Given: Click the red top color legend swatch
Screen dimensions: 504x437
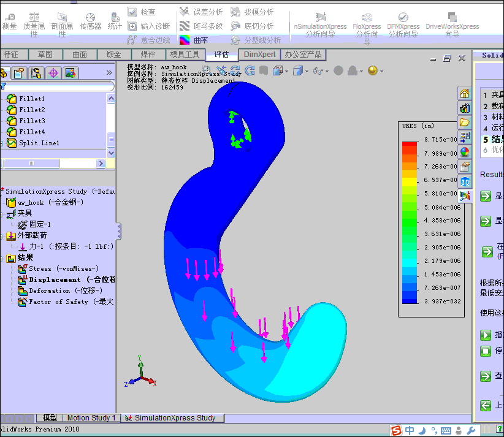Looking at the screenshot, I should coord(410,145).
